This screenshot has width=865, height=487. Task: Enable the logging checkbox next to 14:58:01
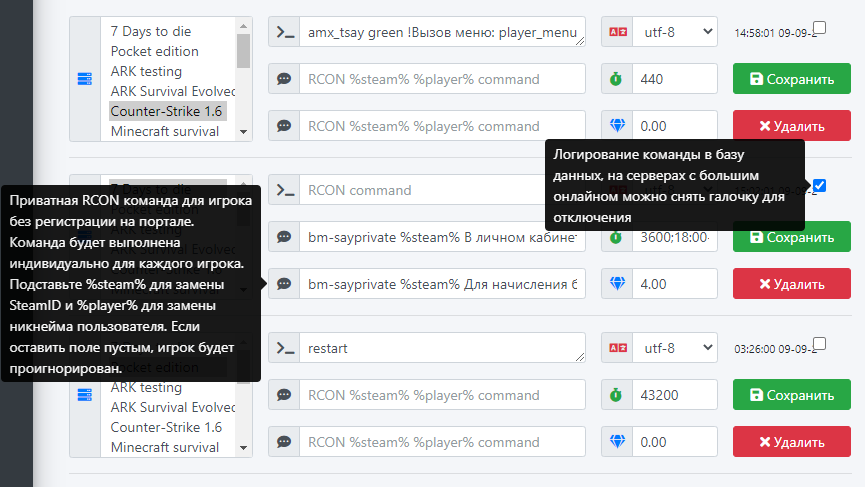(820, 27)
